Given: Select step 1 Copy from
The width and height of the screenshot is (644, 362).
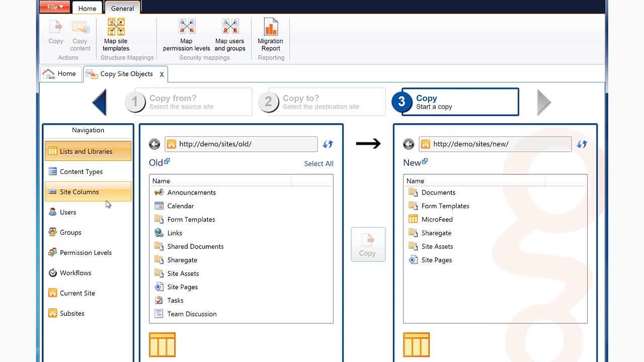Looking at the screenshot, I should tap(189, 102).
